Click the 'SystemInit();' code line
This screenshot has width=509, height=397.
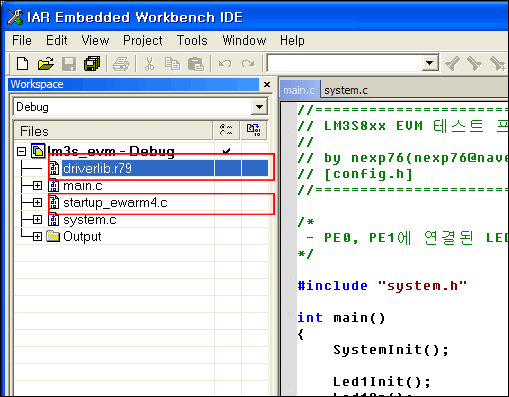(x=391, y=350)
